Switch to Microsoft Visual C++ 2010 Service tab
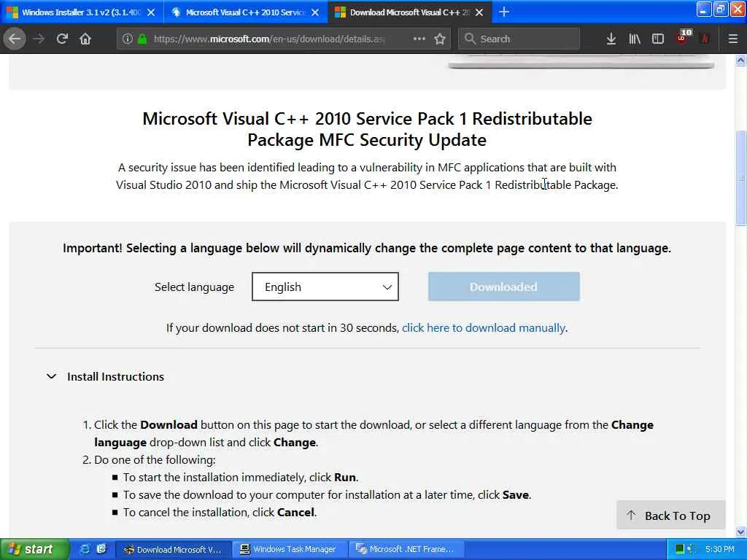747x560 pixels. click(x=245, y=12)
